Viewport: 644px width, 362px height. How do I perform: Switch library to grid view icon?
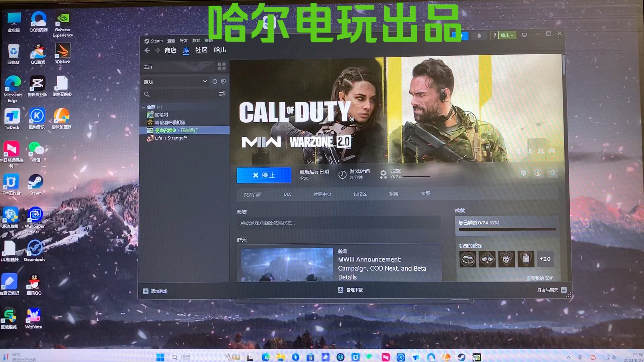click(x=222, y=66)
